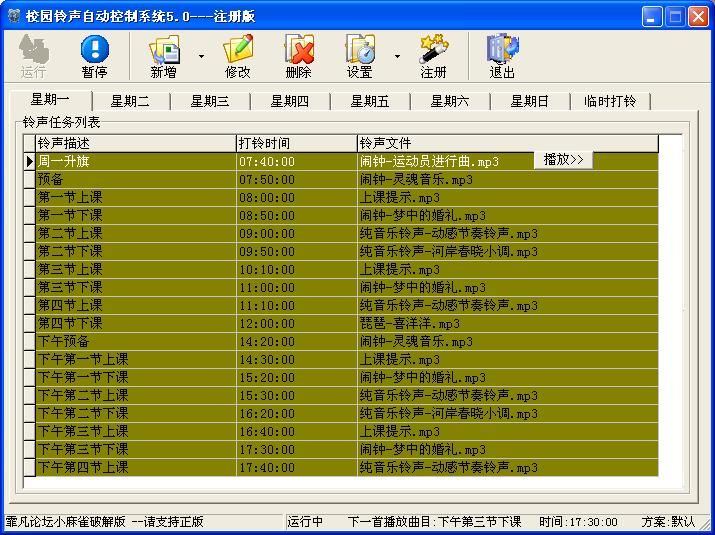The width and height of the screenshot is (715, 535).
Task: Click the 方案:默认 status bar entry
Action: 668,521
